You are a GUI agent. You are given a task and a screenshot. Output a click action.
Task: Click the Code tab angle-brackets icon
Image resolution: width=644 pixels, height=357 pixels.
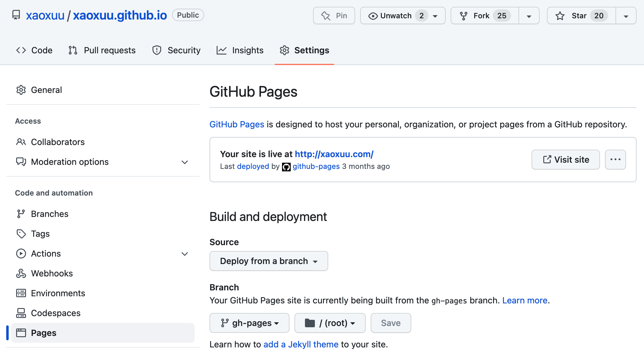point(21,50)
